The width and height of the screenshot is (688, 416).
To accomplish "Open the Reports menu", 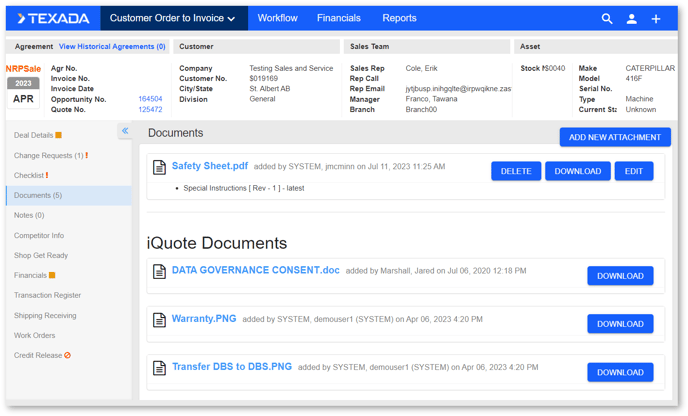I will pos(399,18).
